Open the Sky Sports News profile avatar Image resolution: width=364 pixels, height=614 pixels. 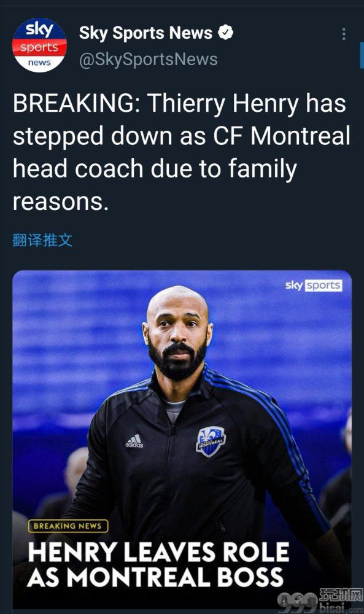(x=39, y=45)
